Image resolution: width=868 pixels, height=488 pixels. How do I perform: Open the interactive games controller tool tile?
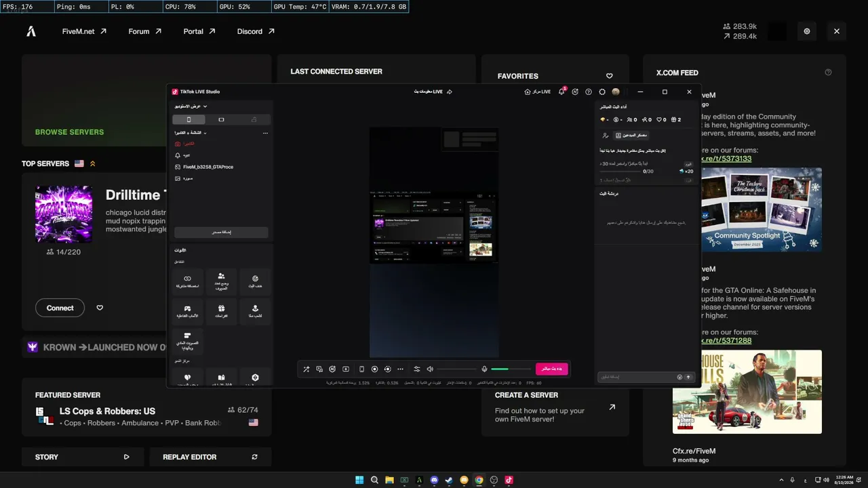(188, 311)
